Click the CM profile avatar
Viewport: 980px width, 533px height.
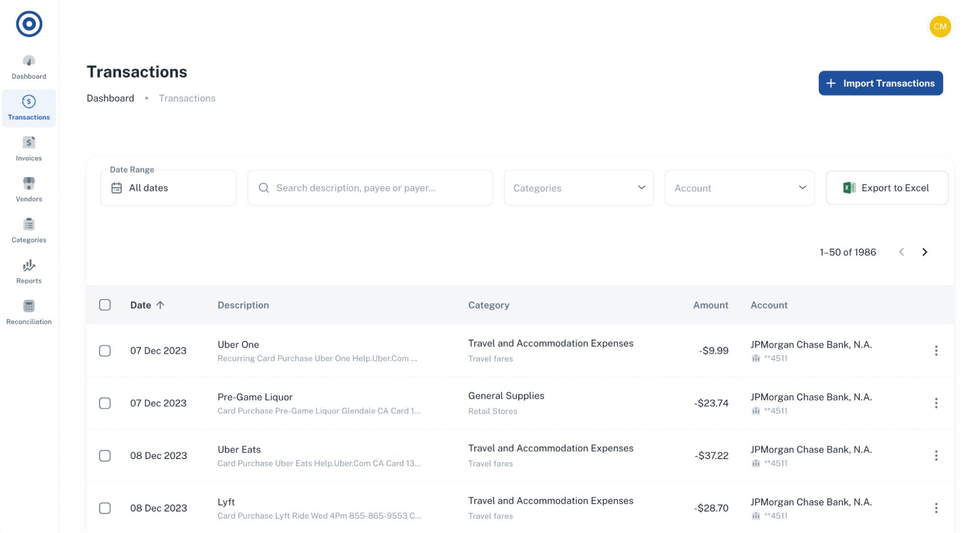click(940, 26)
